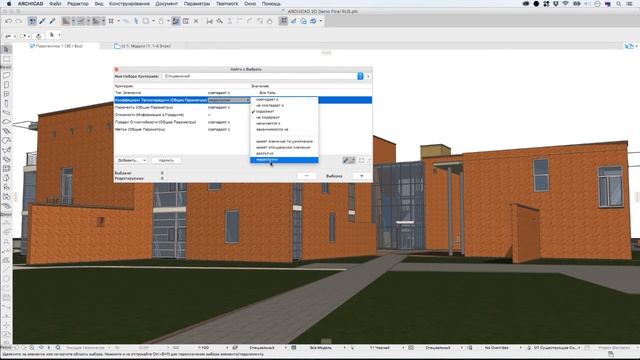Open the Конструирование menu
This screenshot has height=360, width=640.
(x=129, y=4)
